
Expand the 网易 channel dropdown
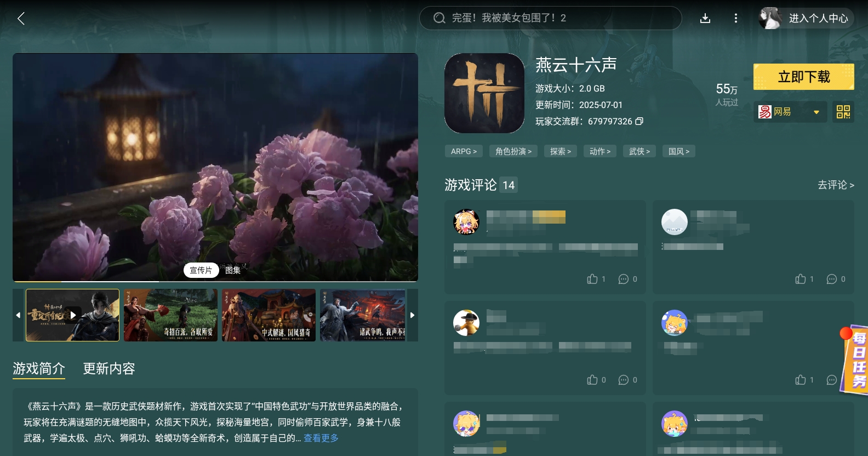tap(790, 112)
